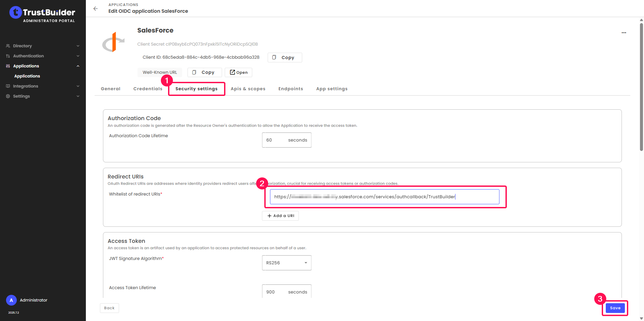Image resolution: width=644 pixels, height=321 pixels.
Task: Copy the Client ID value
Action: (x=284, y=57)
